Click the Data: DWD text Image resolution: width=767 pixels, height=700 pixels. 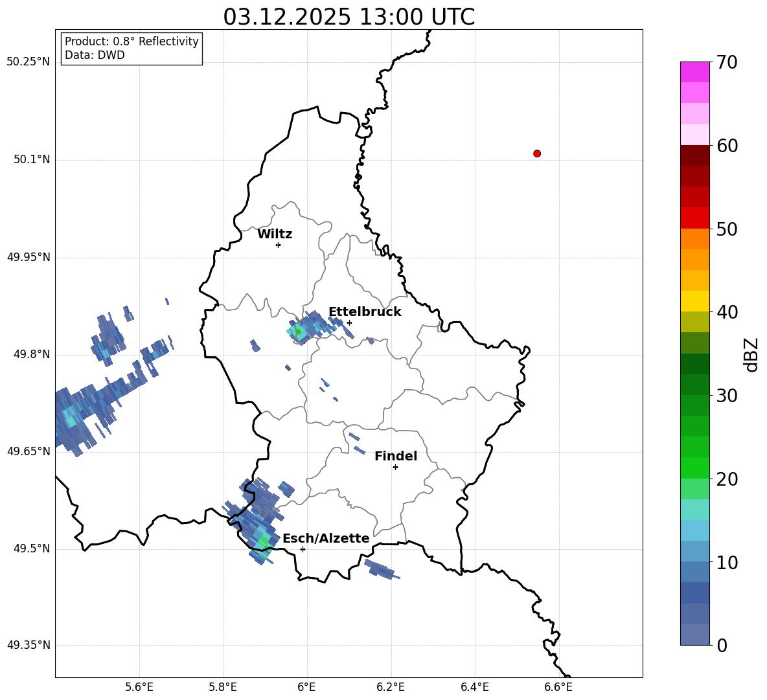tap(95, 55)
